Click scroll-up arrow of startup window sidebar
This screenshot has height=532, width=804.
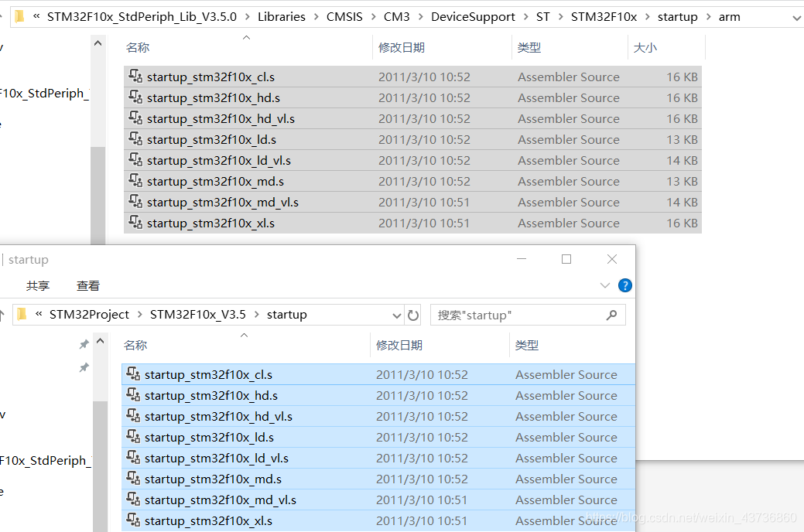click(x=101, y=341)
